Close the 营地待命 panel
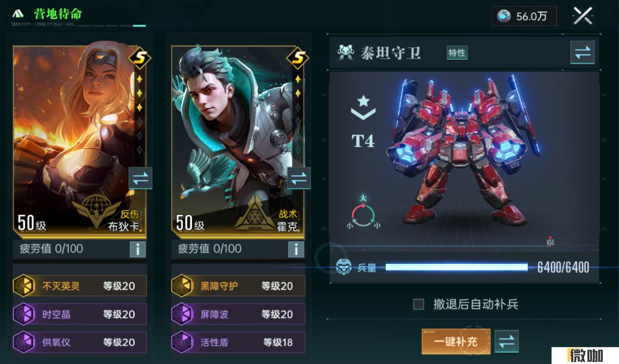This screenshot has width=619, height=364. pyautogui.click(x=583, y=16)
